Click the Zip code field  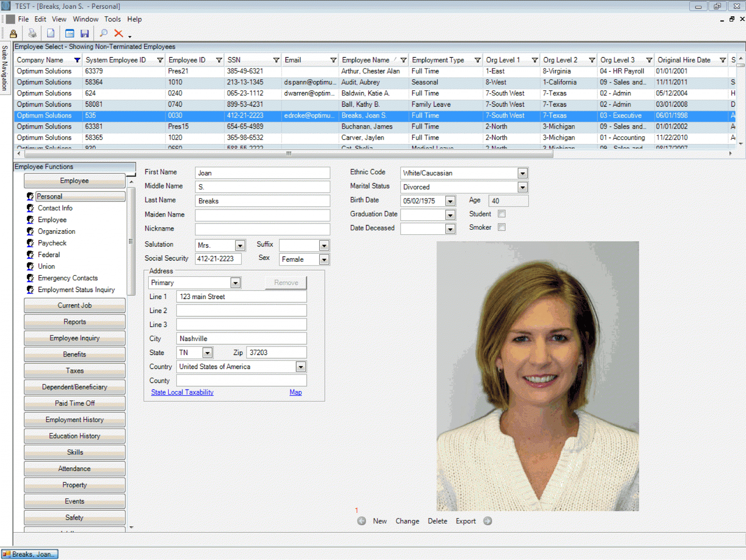point(276,353)
